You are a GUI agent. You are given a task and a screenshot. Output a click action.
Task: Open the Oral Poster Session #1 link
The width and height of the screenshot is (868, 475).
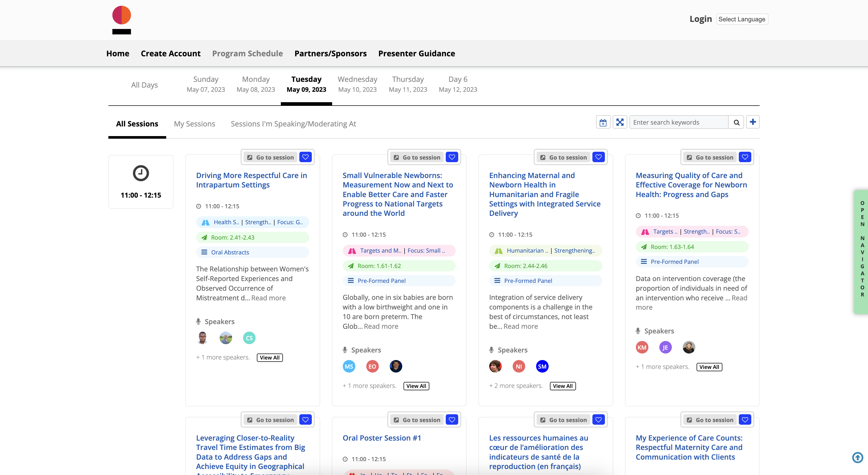(x=381, y=438)
